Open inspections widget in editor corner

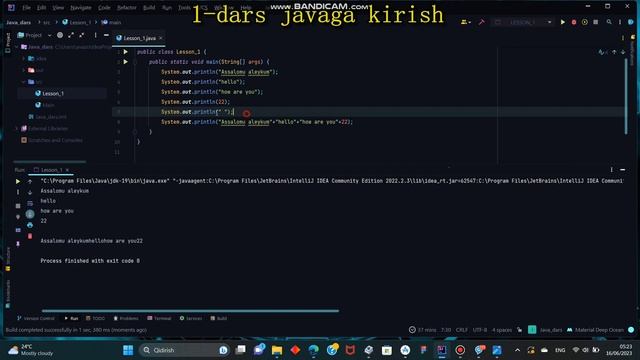[x=602, y=52]
